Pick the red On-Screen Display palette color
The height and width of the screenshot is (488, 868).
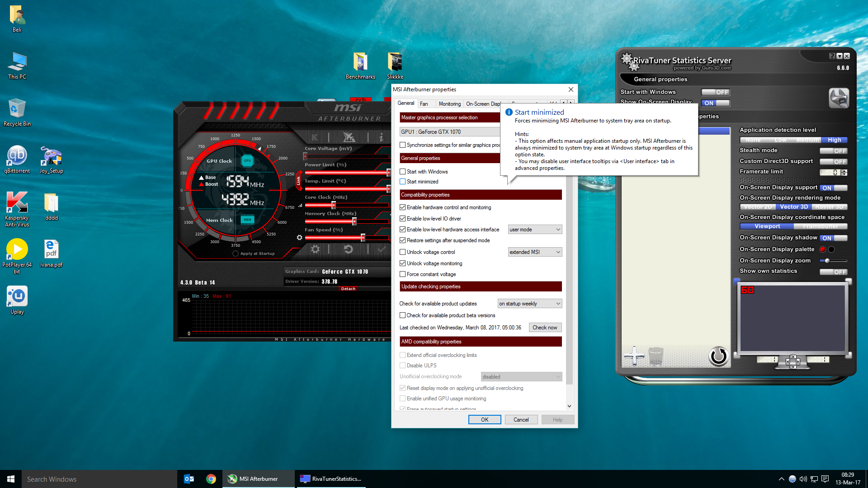823,249
